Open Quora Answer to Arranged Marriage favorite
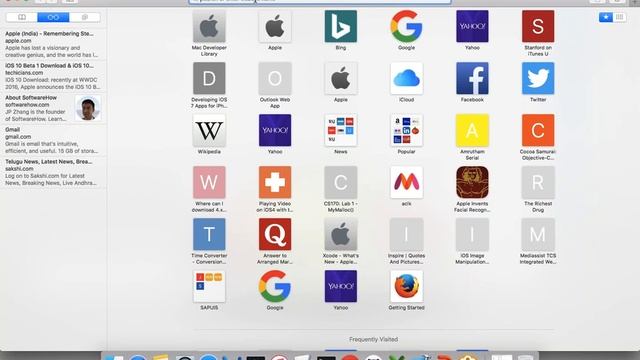Viewport: 640px width, 360px height. pyautogui.click(x=275, y=234)
